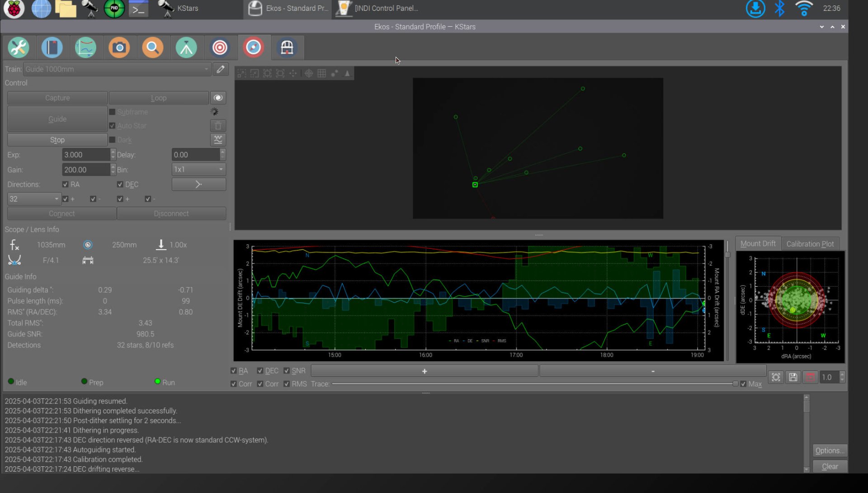Open the Analyze module (graph icon)
Viewport: 868px width, 493px height.
click(85, 47)
